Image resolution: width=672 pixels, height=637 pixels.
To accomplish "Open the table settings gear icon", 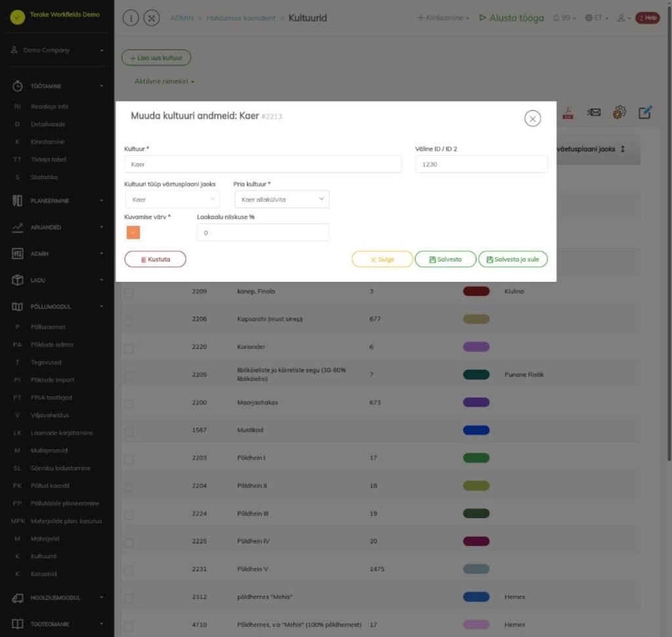I will coord(619,113).
